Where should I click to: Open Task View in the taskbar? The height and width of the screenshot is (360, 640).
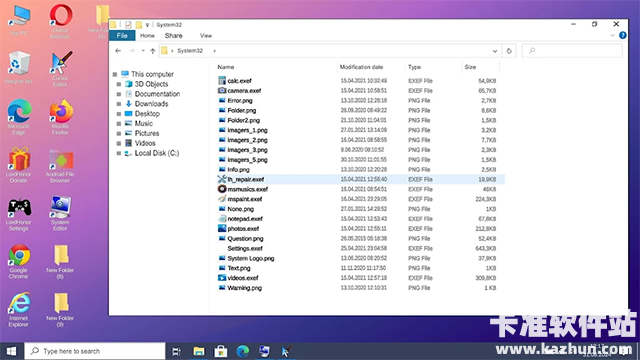(176, 351)
